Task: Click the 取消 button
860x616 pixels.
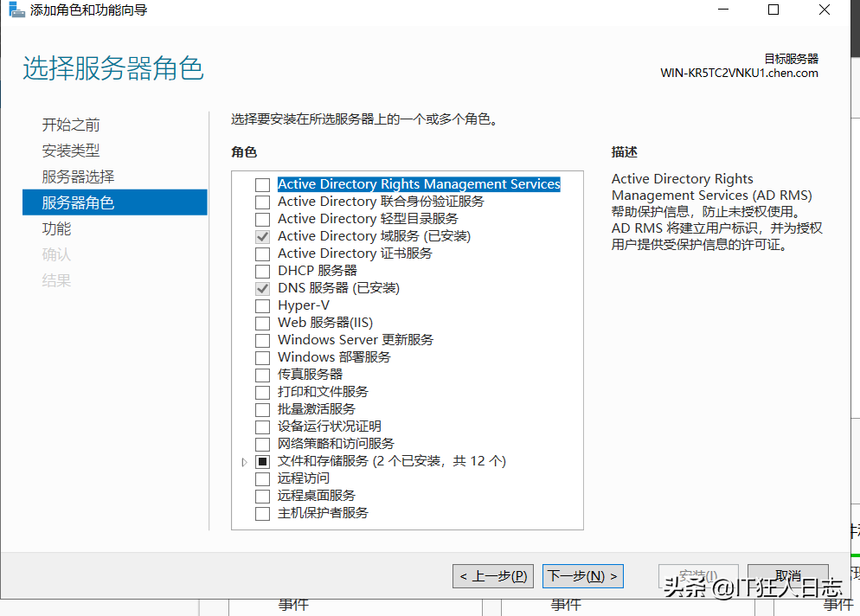Action: [788, 576]
